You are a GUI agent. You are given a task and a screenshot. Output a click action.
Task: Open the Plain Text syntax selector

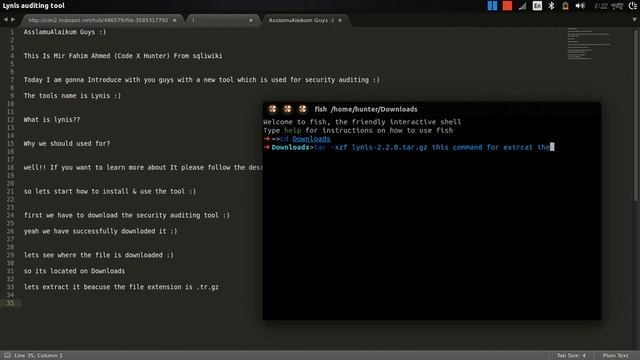[616, 356]
